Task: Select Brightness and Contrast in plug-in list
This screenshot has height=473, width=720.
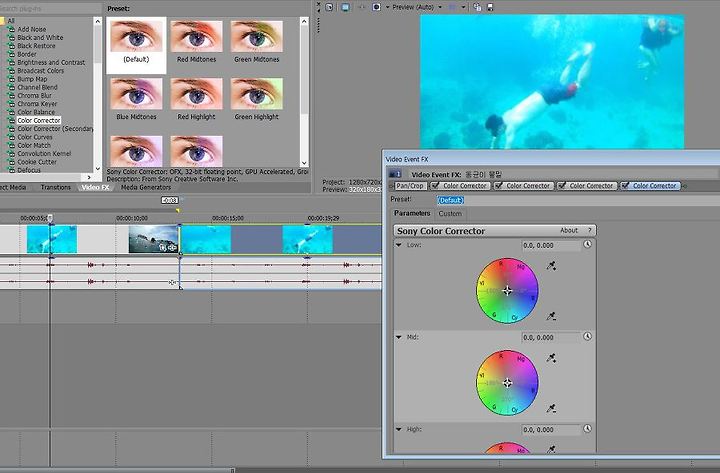Action: (51, 62)
